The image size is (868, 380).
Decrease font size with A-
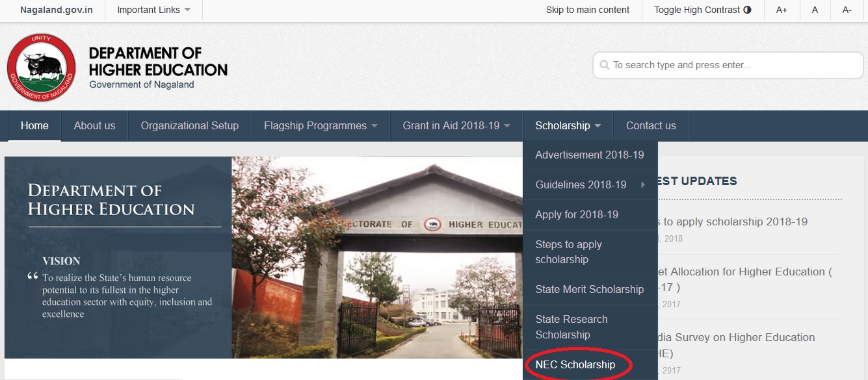[x=847, y=10]
